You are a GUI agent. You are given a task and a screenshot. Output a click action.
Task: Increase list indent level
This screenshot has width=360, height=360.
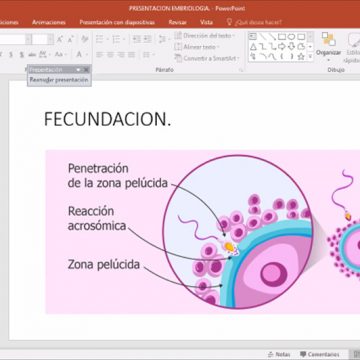click(x=148, y=39)
